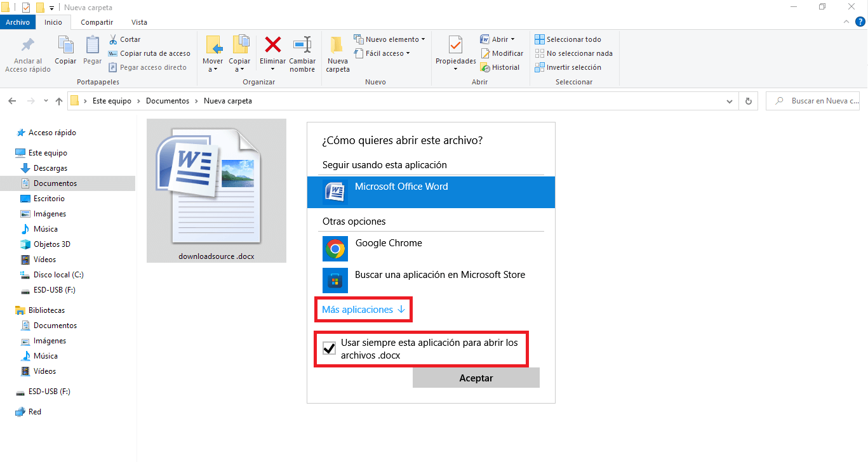Click quick access new folder icon
The width and height of the screenshot is (868, 462).
tap(40, 8)
